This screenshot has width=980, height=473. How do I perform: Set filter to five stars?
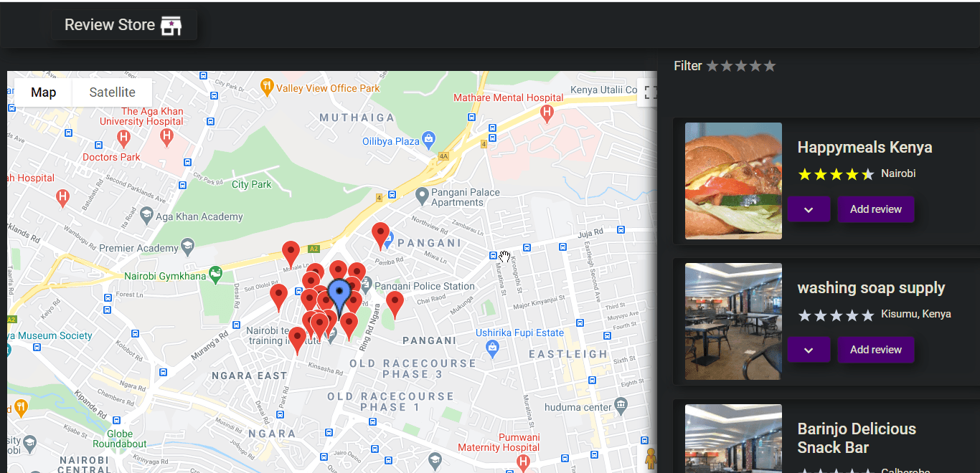770,66
